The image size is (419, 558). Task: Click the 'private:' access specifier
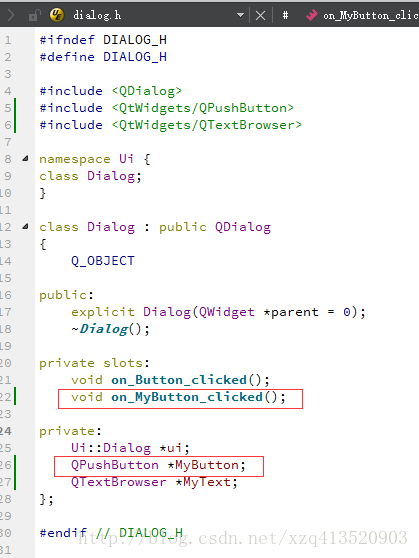click(x=70, y=431)
